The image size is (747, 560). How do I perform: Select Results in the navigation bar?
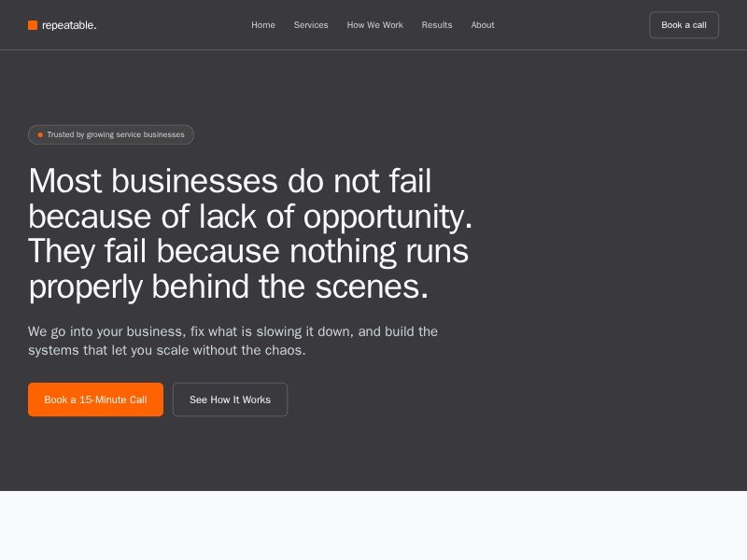437,25
